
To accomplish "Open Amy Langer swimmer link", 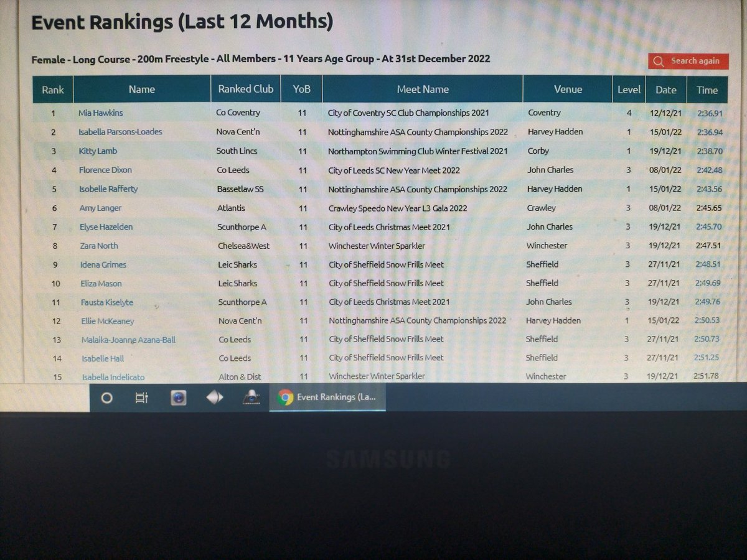I will [100, 208].
